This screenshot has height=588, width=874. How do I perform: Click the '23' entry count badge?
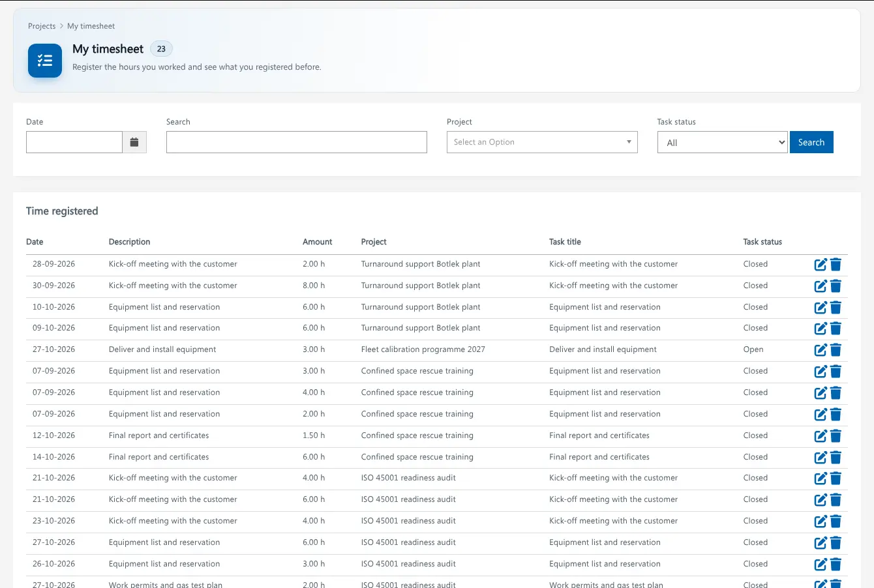[161, 49]
